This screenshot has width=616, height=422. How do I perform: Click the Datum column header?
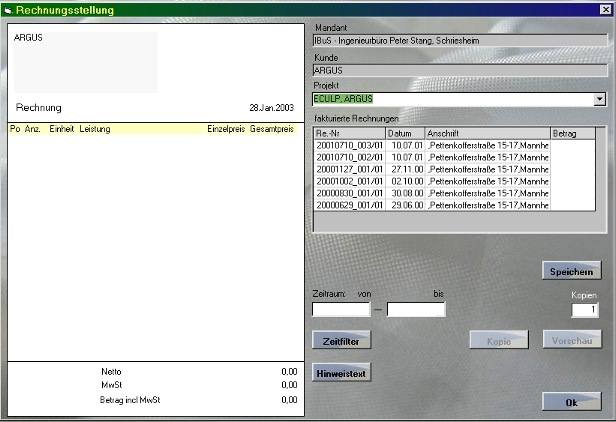[x=405, y=133]
